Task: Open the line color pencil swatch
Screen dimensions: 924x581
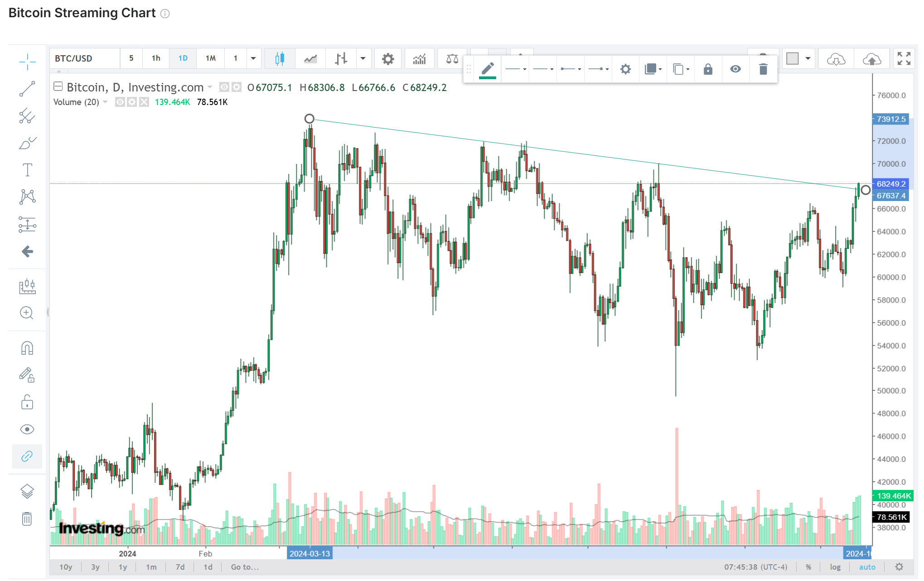Action: tap(487, 69)
